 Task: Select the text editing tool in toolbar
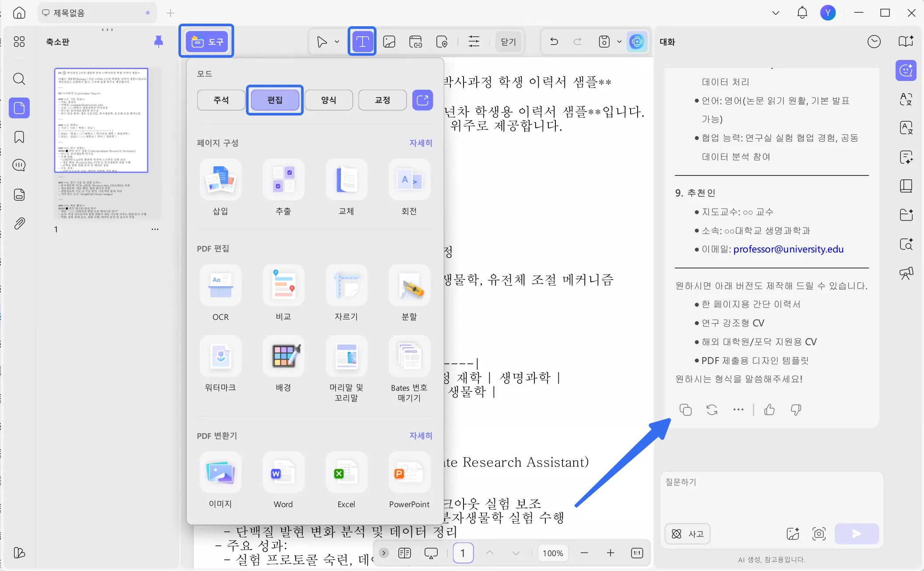(x=362, y=41)
